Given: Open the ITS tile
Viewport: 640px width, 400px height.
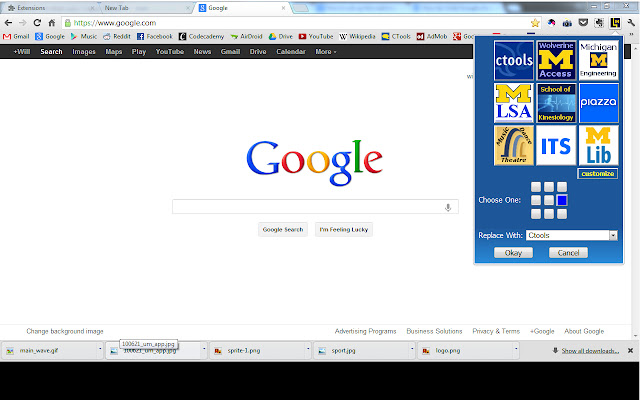Looking at the screenshot, I should pos(556,145).
